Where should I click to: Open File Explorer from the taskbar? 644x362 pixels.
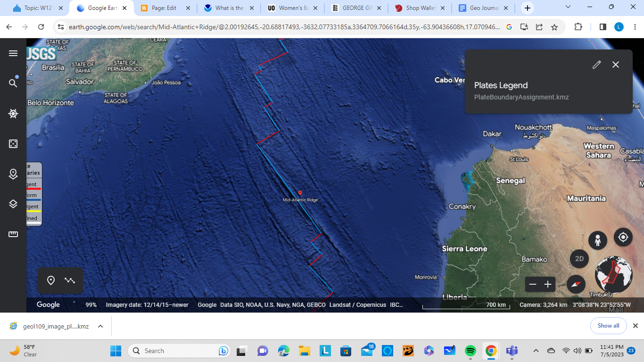304,351
